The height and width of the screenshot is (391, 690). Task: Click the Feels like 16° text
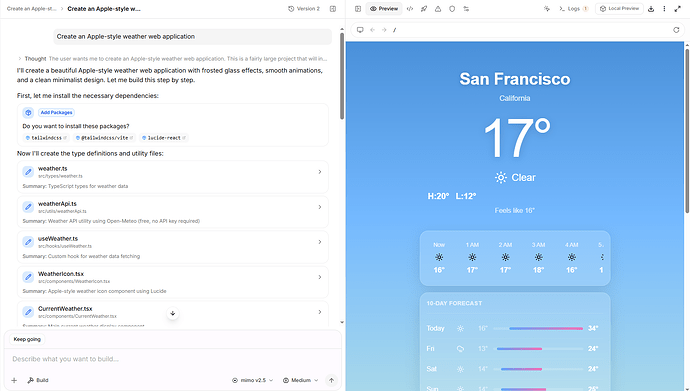[x=514, y=211]
